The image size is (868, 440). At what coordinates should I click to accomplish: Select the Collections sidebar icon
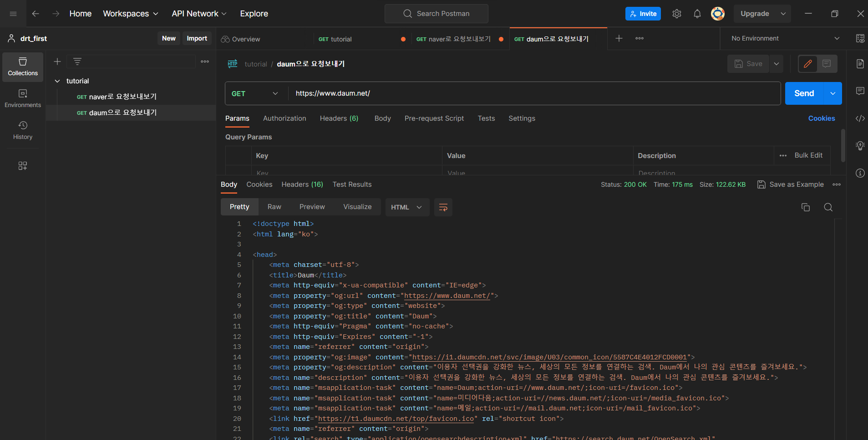pos(23,67)
